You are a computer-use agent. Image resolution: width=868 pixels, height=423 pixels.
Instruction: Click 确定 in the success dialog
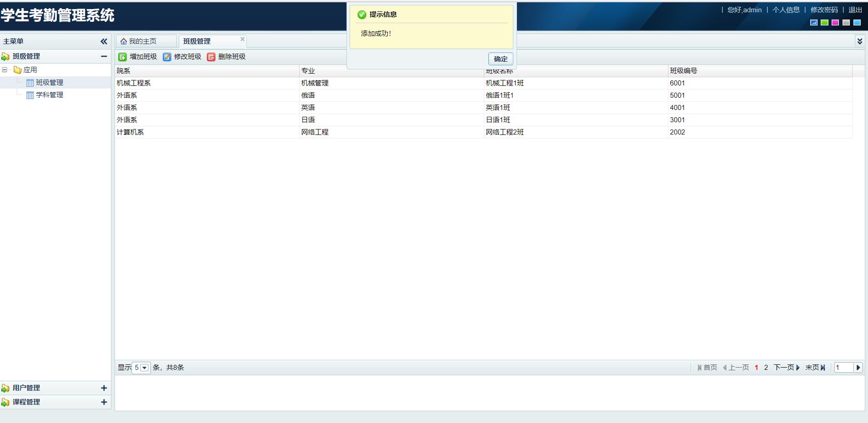501,59
